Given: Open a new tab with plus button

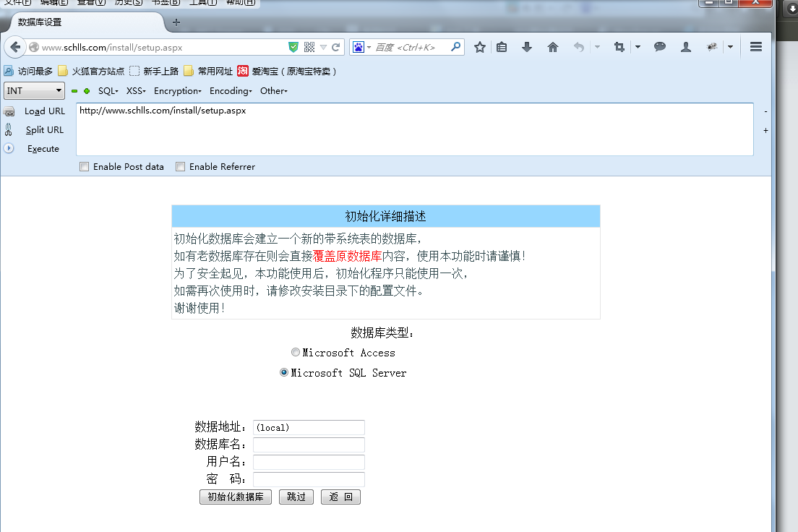Looking at the screenshot, I should 176,22.
